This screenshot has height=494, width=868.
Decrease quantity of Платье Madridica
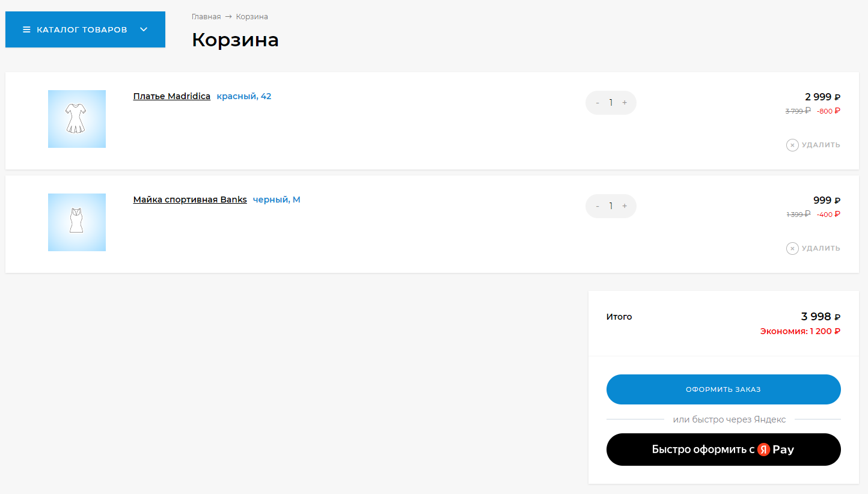pos(598,103)
